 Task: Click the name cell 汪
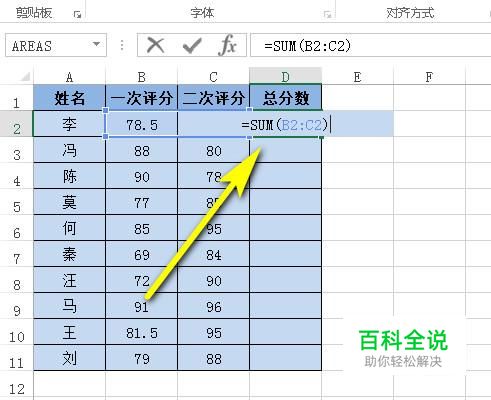(69, 280)
